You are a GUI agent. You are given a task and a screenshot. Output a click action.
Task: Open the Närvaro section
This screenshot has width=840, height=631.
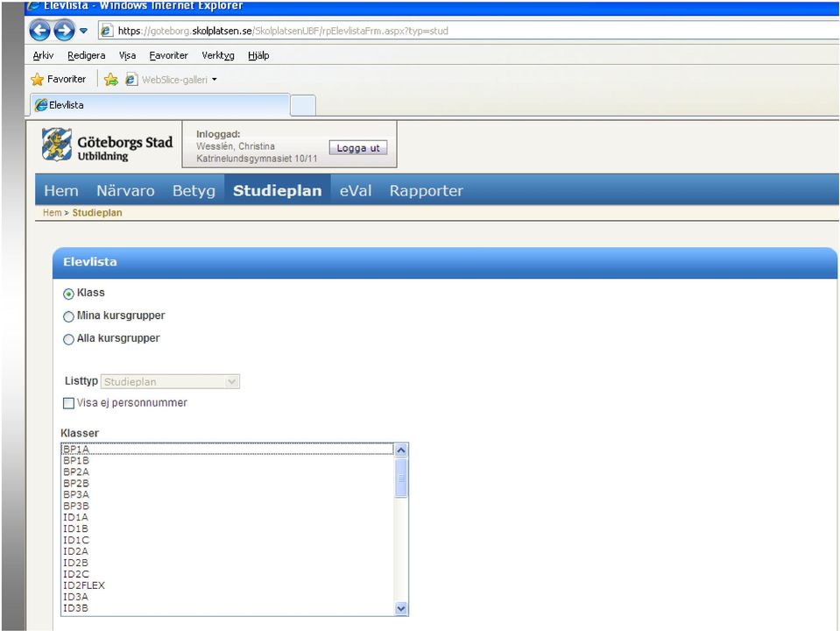pos(125,191)
